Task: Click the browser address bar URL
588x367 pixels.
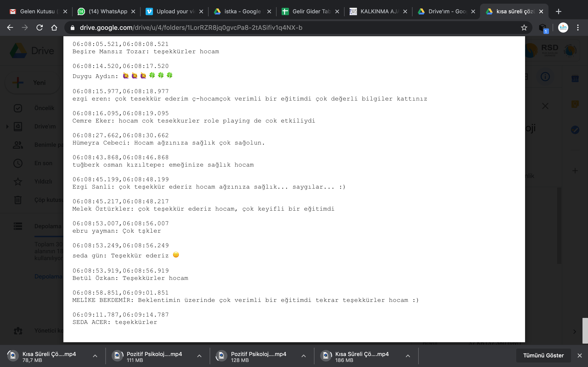Action: 191,28
